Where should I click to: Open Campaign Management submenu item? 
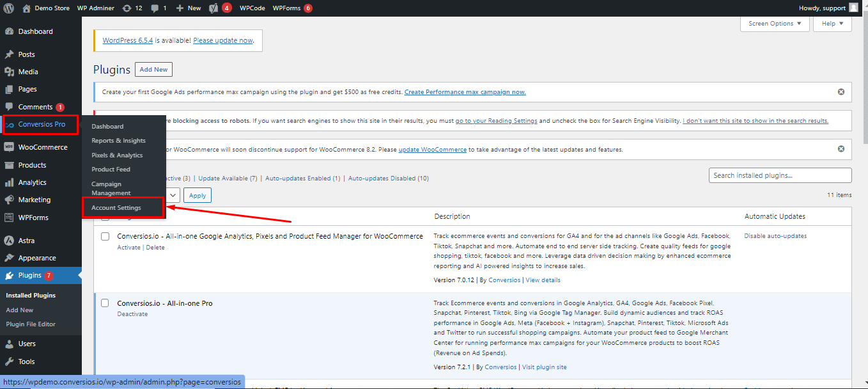coord(111,188)
